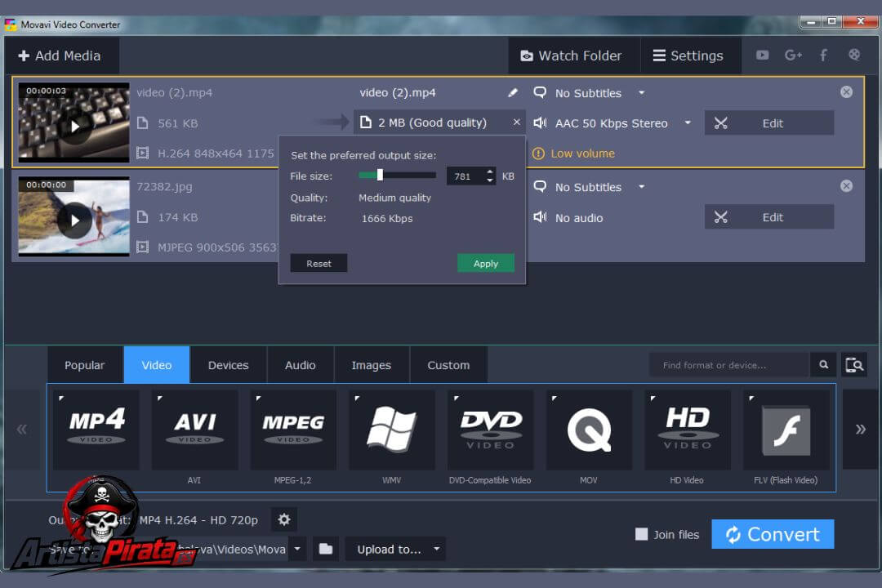
Task: Click the Find format or device search field
Action: pos(729,365)
